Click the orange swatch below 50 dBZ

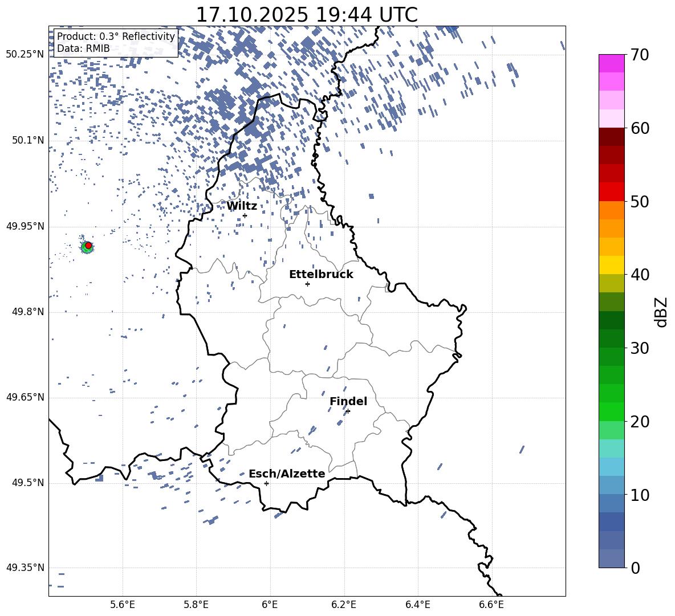click(611, 210)
